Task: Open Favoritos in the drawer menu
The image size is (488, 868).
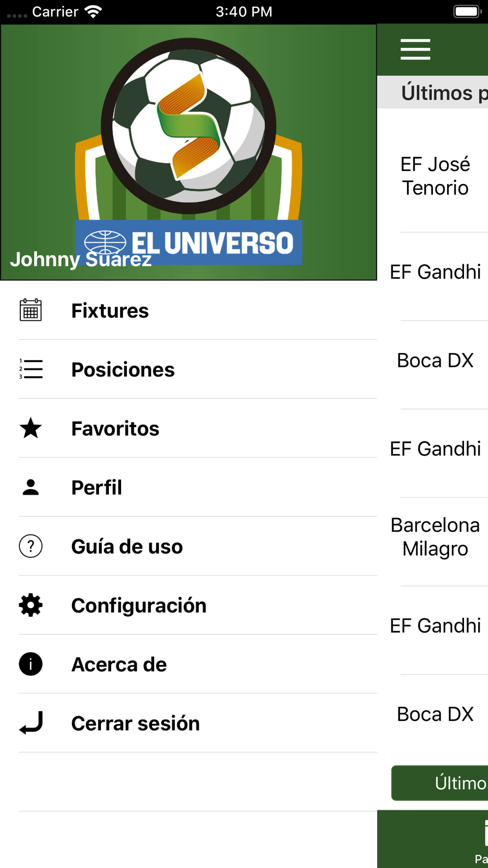Action: pos(115,429)
